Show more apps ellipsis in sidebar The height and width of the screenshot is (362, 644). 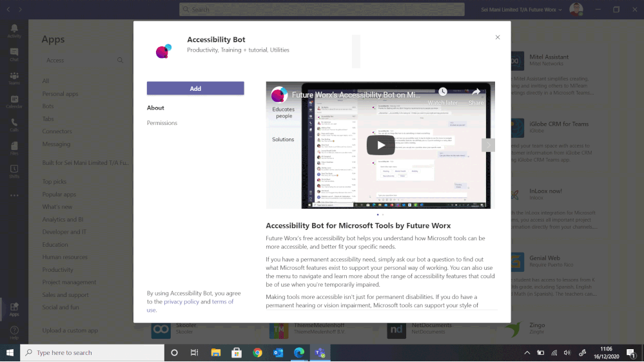(x=14, y=195)
